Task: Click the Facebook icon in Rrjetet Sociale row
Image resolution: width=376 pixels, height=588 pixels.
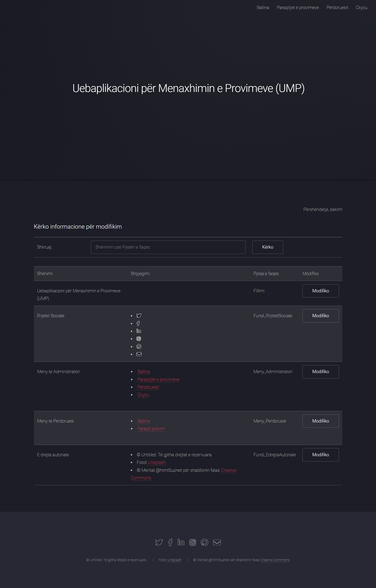Action: pyautogui.click(x=138, y=323)
